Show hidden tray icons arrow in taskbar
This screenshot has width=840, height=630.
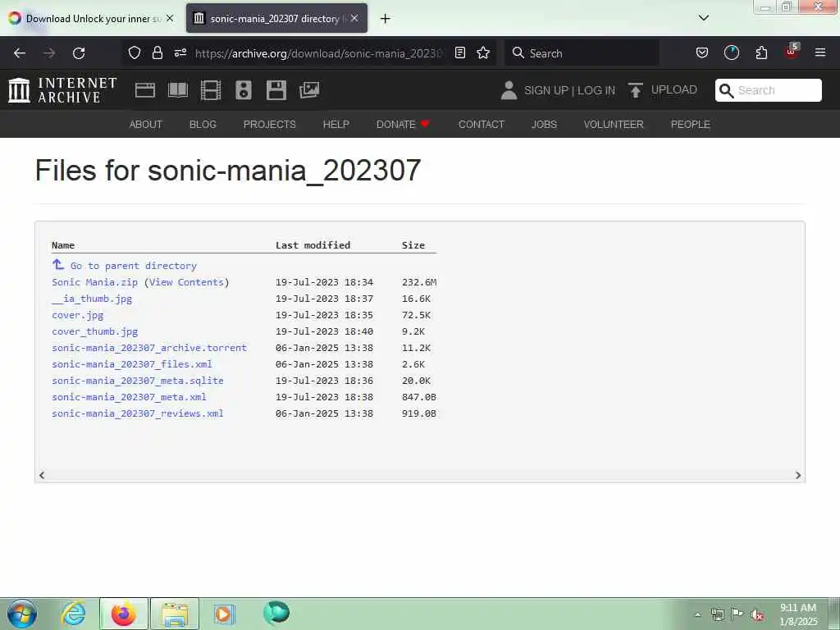(x=697, y=614)
